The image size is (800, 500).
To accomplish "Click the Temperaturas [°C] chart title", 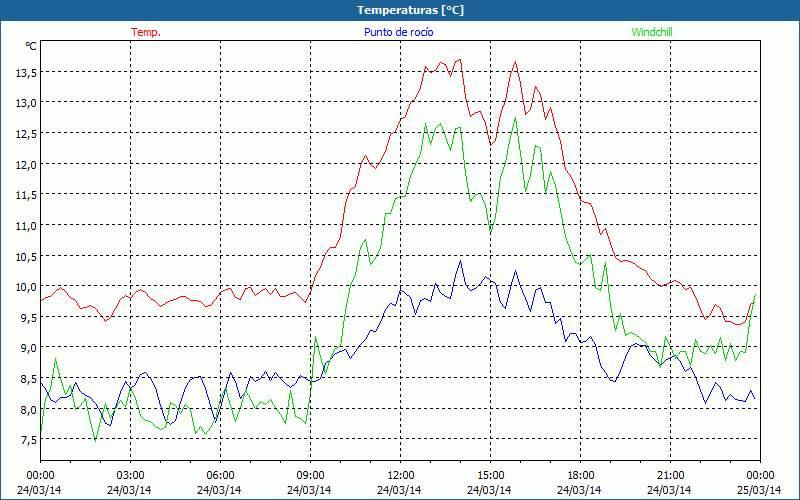I will coord(410,10).
